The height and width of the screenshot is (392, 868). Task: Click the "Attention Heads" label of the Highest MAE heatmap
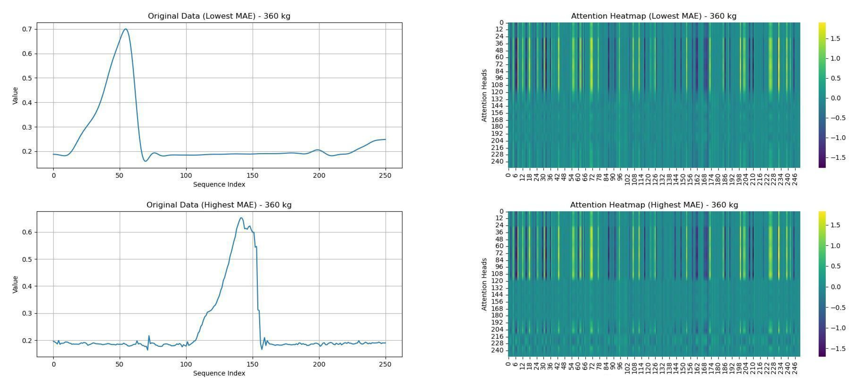coord(484,284)
